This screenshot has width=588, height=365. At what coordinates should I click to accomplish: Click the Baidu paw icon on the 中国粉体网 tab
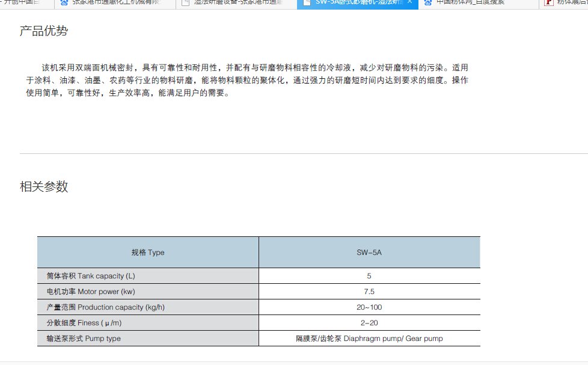pyautogui.click(x=428, y=2)
